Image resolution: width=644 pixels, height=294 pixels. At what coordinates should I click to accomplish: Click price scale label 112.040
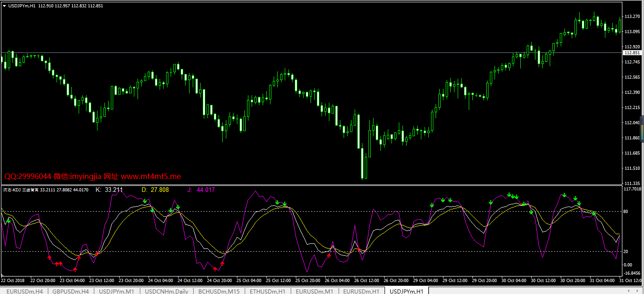point(632,123)
